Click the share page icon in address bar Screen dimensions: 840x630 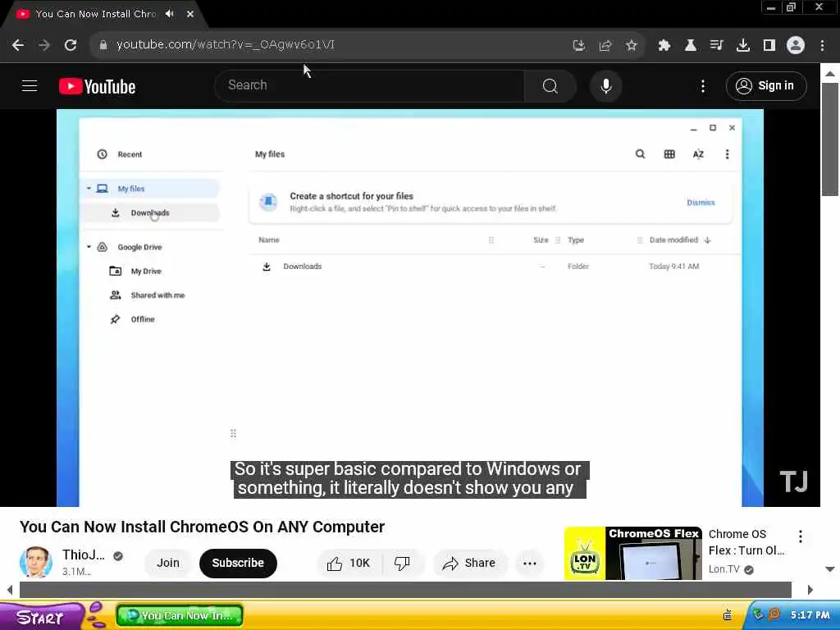click(605, 46)
